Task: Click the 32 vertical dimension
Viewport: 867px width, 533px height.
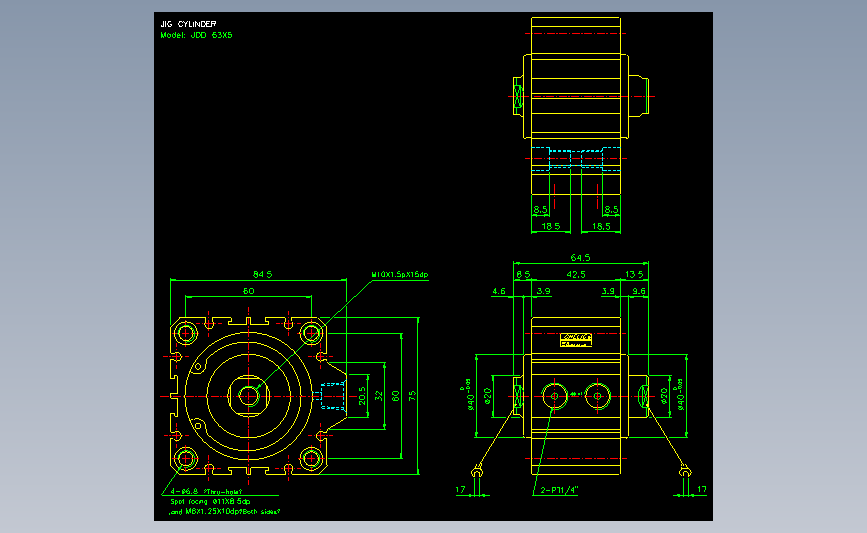Action: point(379,396)
